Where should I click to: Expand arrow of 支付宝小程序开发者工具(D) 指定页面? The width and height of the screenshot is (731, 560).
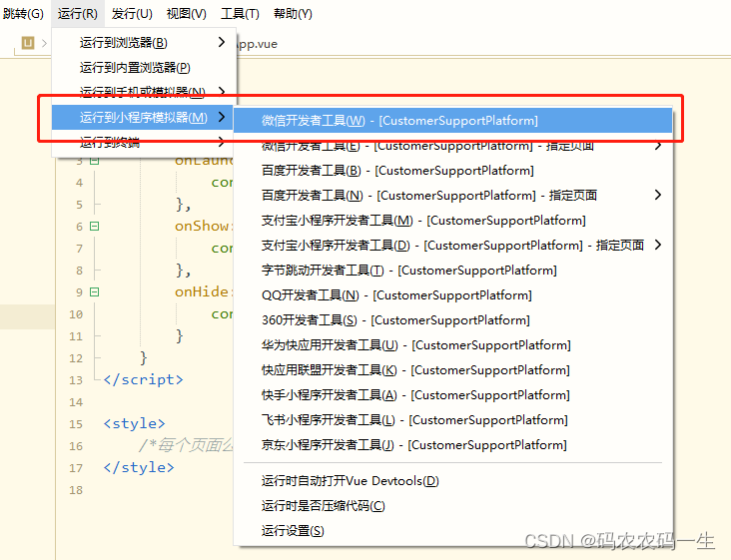tap(658, 245)
